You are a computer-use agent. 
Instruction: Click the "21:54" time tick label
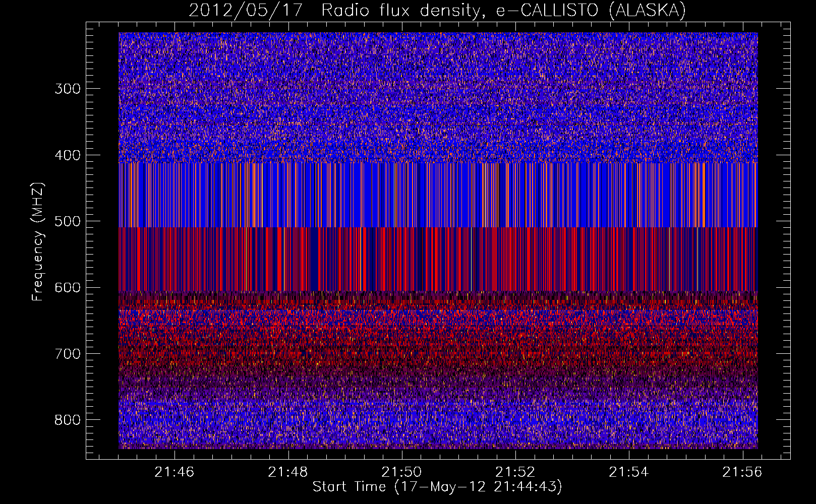[629, 472]
